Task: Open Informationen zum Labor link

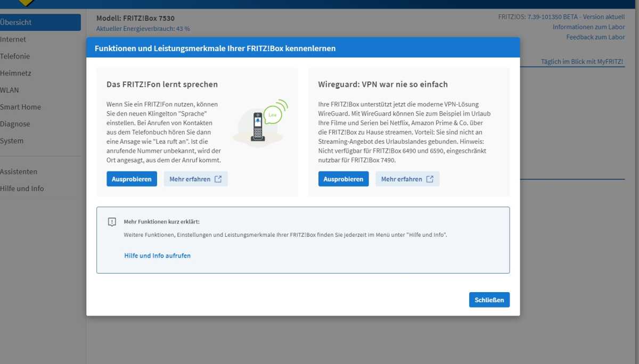Action: coord(588,27)
